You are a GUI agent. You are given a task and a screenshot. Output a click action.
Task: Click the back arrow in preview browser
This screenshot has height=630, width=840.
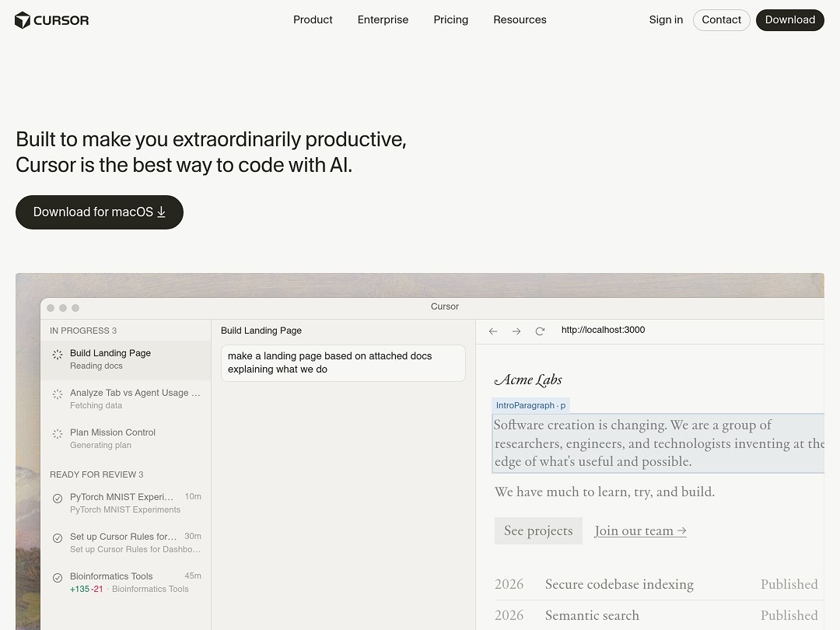[493, 331]
